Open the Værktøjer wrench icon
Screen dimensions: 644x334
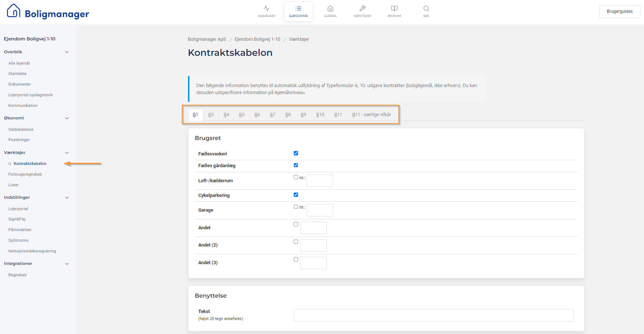coord(362,8)
